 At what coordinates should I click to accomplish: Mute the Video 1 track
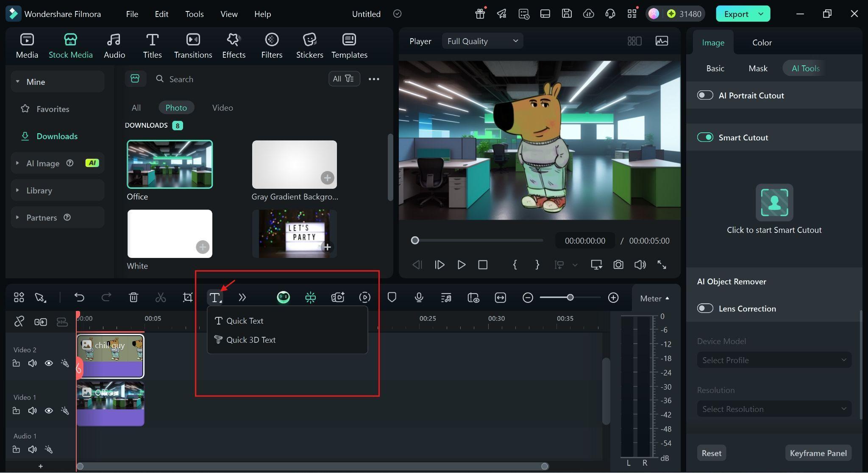click(x=32, y=411)
